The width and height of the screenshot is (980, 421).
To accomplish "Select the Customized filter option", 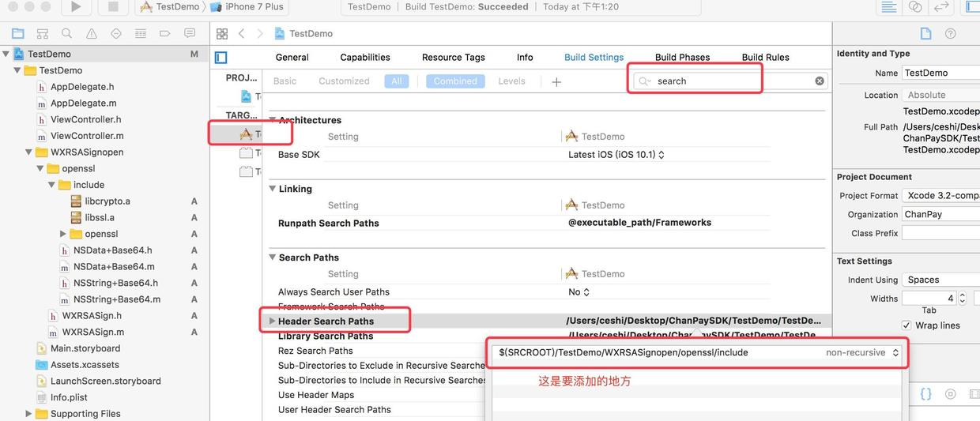I will [344, 81].
